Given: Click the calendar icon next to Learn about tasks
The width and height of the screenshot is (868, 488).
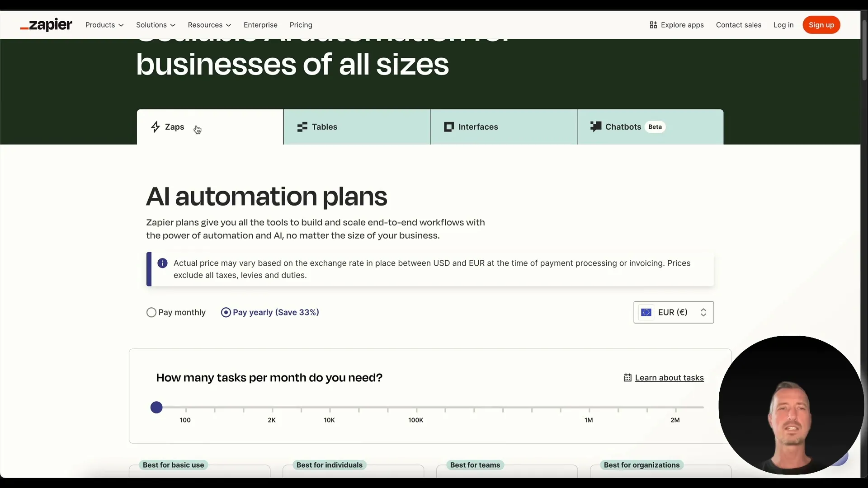Looking at the screenshot, I should point(627,377).
